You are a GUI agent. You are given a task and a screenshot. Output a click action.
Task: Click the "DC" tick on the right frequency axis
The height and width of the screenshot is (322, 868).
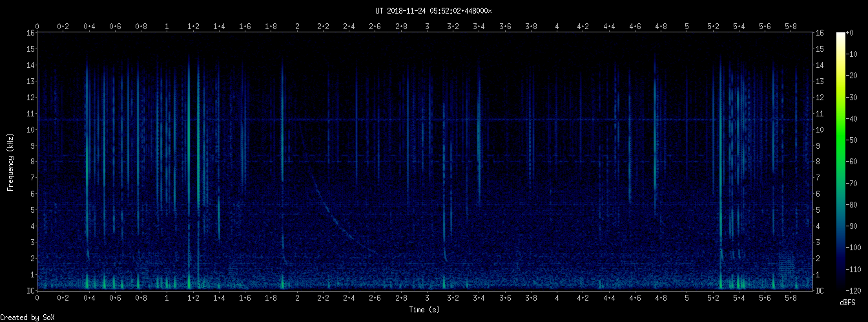820,291
